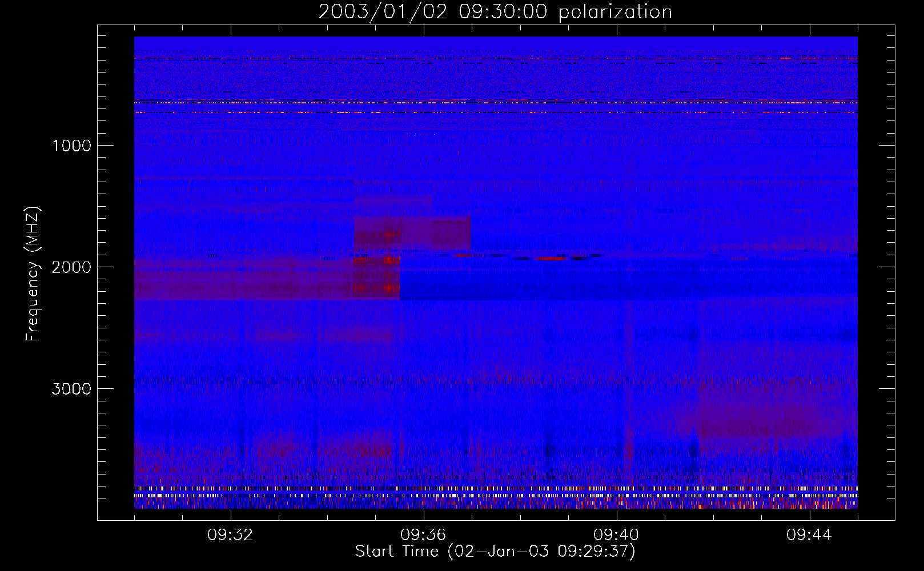Click the 2000 frequency tick label

pos(71,267)
